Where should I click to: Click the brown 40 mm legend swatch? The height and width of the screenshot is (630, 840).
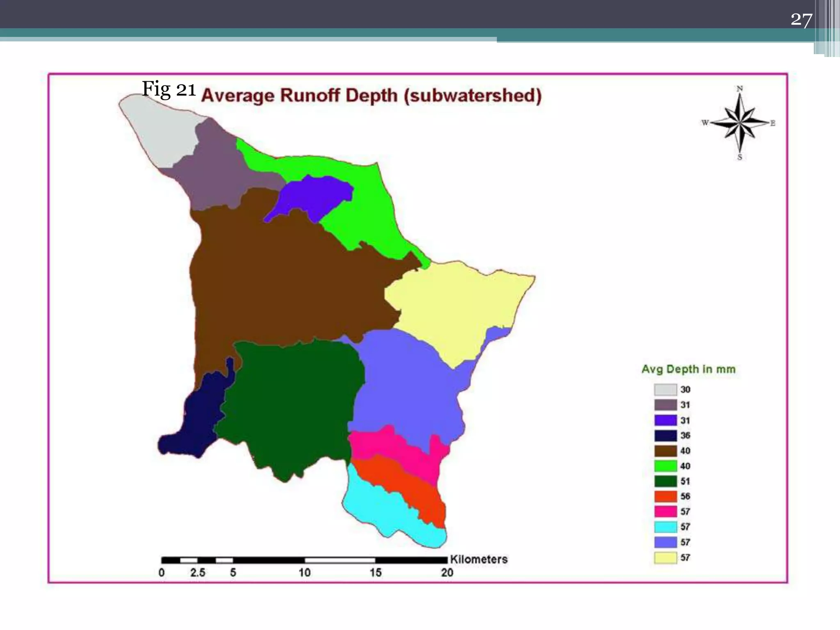pyautogui.click(x=665, y=451)
